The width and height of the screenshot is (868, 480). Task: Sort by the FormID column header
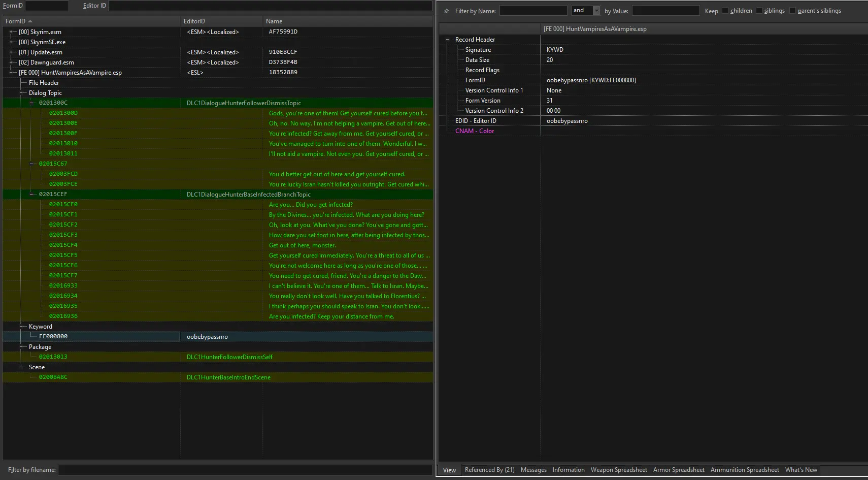(x=91, y=21)
